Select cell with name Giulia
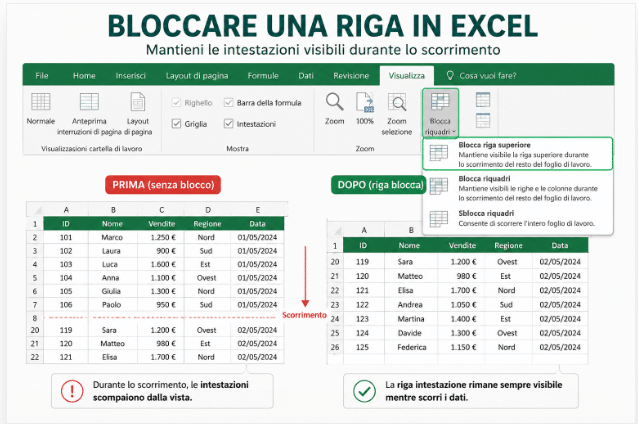 [113, 291]
